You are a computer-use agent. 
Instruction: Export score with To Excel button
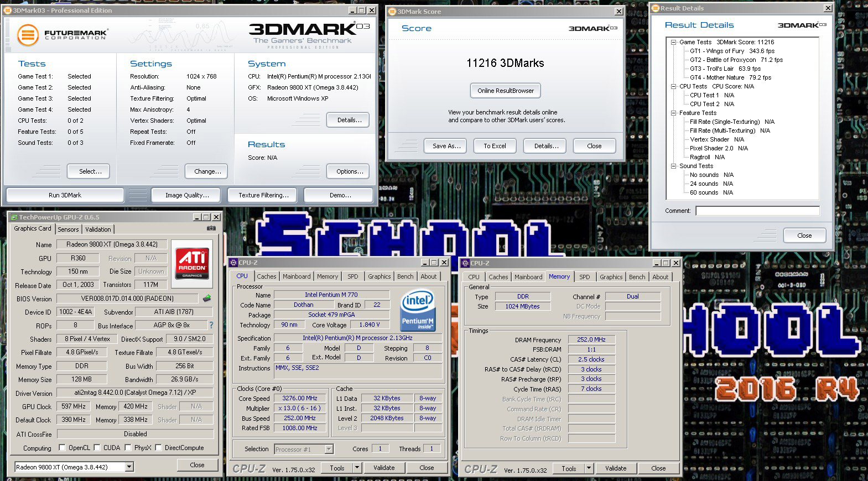click(495, 146)
